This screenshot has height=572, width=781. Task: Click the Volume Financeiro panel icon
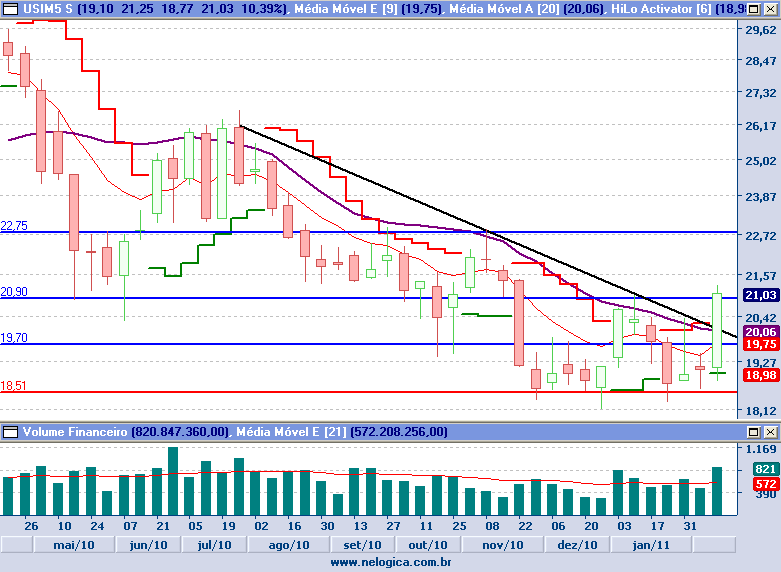(x=11, y=432)
